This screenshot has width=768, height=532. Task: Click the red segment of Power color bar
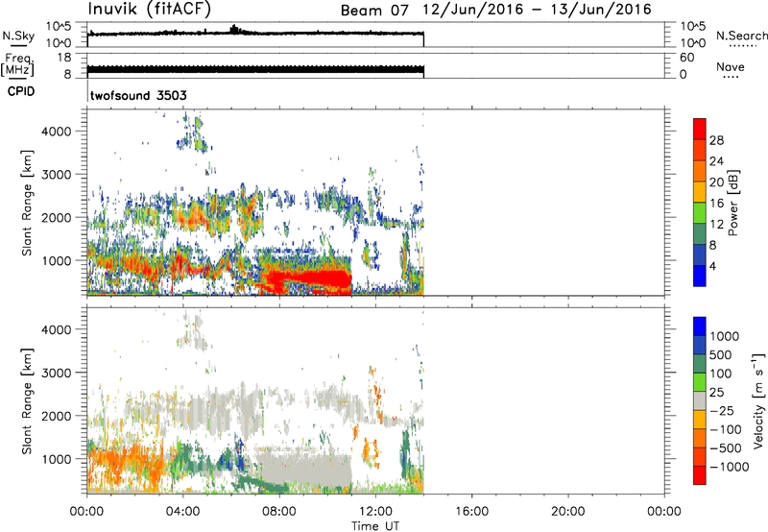coord(700,129)
